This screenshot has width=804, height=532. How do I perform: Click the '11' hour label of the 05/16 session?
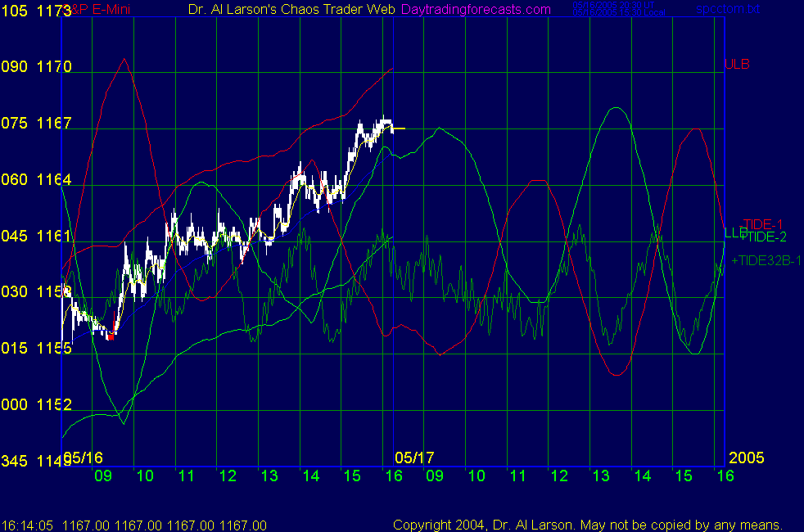click(x=187, y=476)
